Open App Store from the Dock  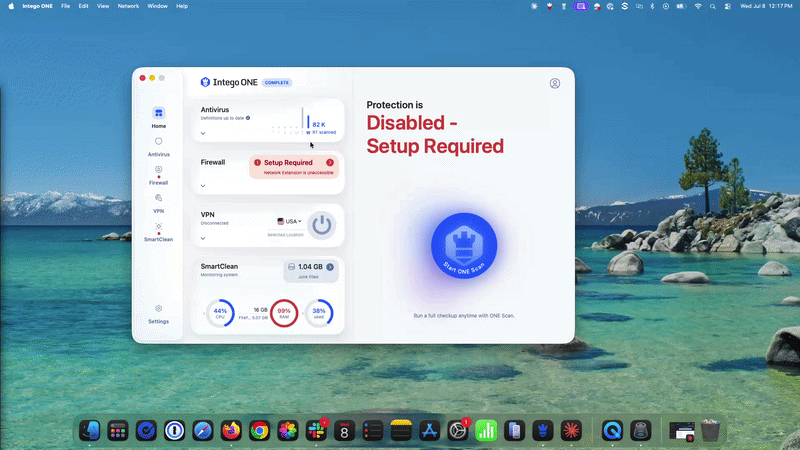(x=430, y=431)
